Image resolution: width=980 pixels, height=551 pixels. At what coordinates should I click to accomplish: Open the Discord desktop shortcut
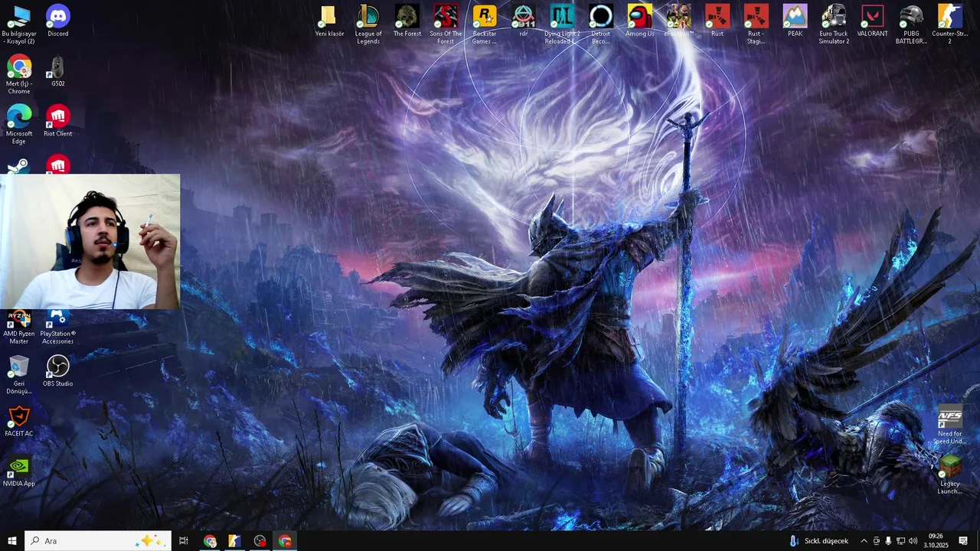[x=57, y=21]
